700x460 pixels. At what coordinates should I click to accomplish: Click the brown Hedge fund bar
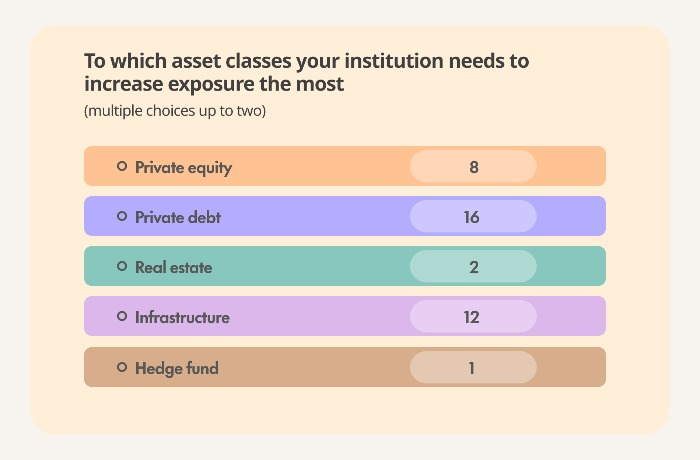(345, 367)
